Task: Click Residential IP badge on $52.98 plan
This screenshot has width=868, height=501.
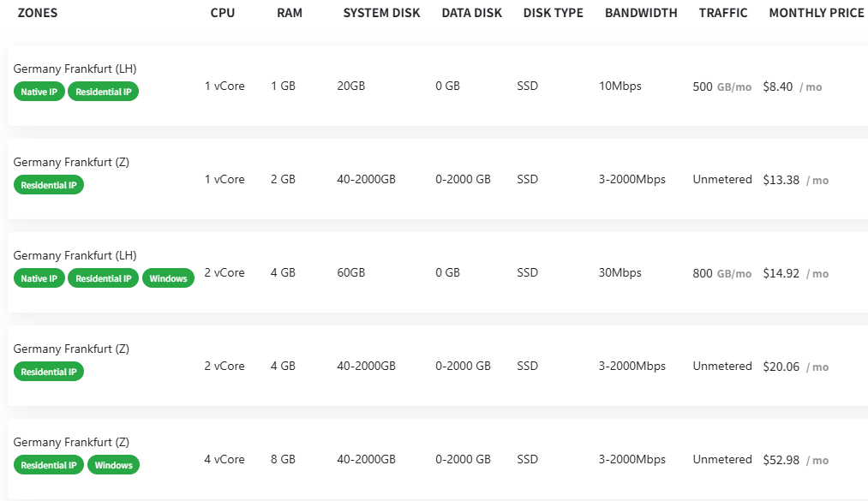Action: click(49, 466)
